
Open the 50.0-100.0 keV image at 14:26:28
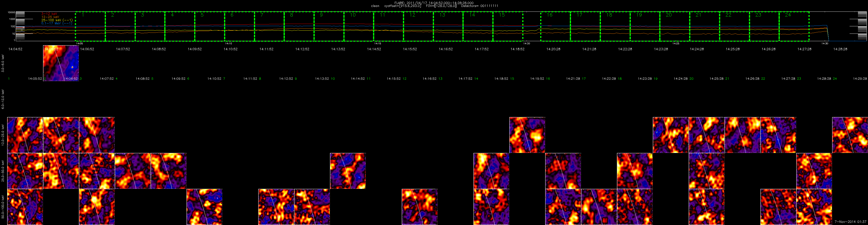[x=778, y=207]
